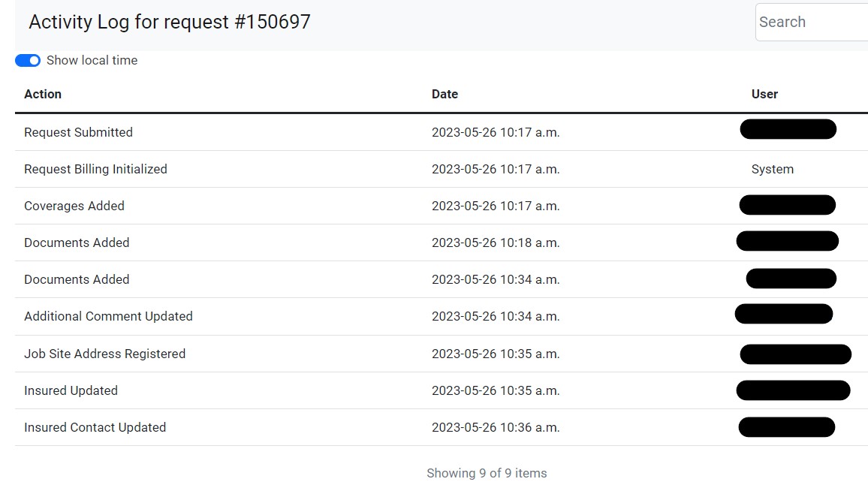The image size is (868, 485).
Task: Click the System user entry
Action: point(772,170)
